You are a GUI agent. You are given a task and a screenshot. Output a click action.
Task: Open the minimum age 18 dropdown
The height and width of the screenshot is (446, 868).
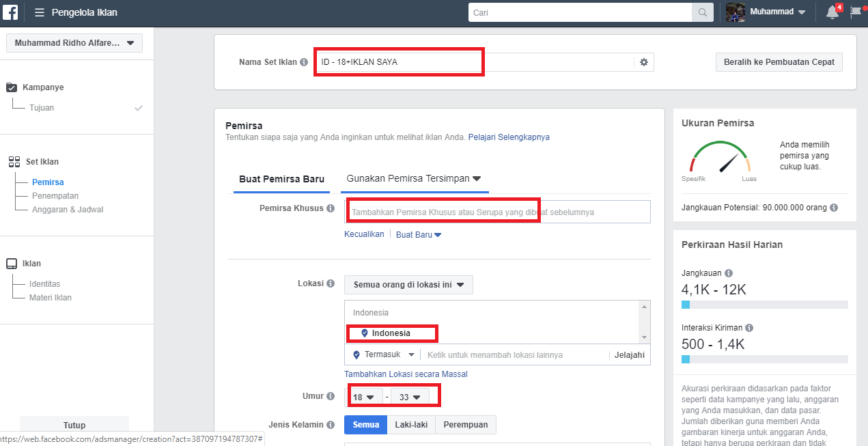364,397
